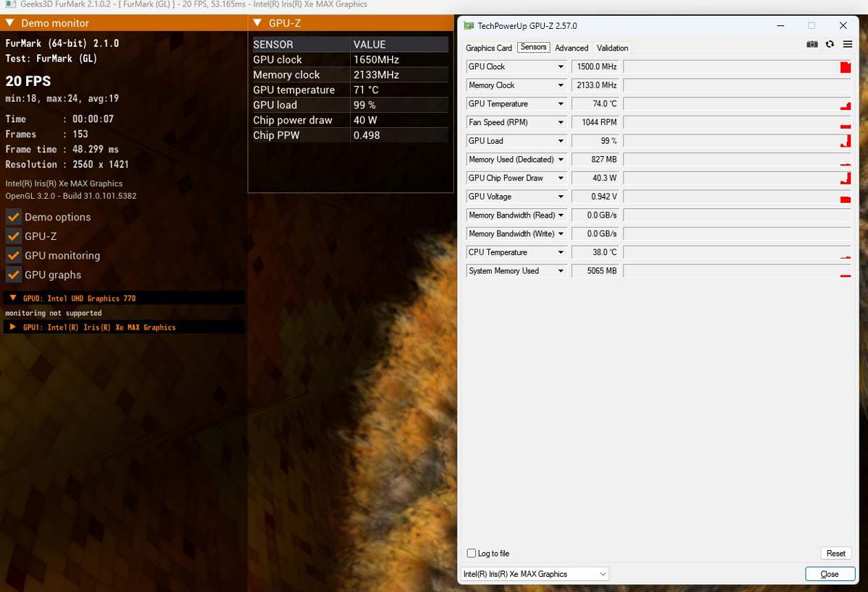Click the FurMark icon in the title bar
Image resolution: width=868 pixels, height=592 pixels.
10,4
